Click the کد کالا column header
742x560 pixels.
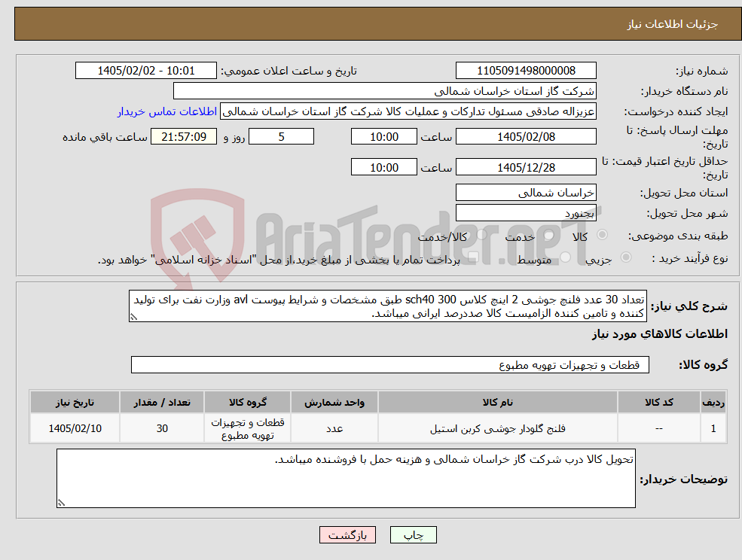(x=658, y=402)
